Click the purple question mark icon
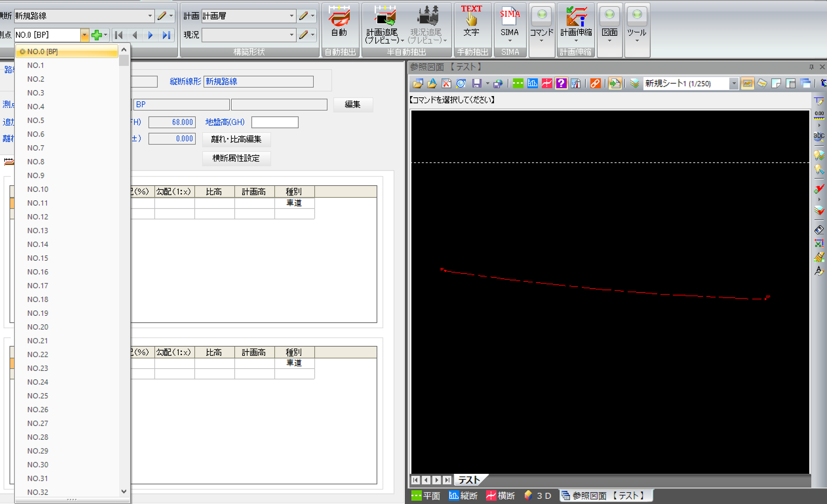 [x=561, y=84]
